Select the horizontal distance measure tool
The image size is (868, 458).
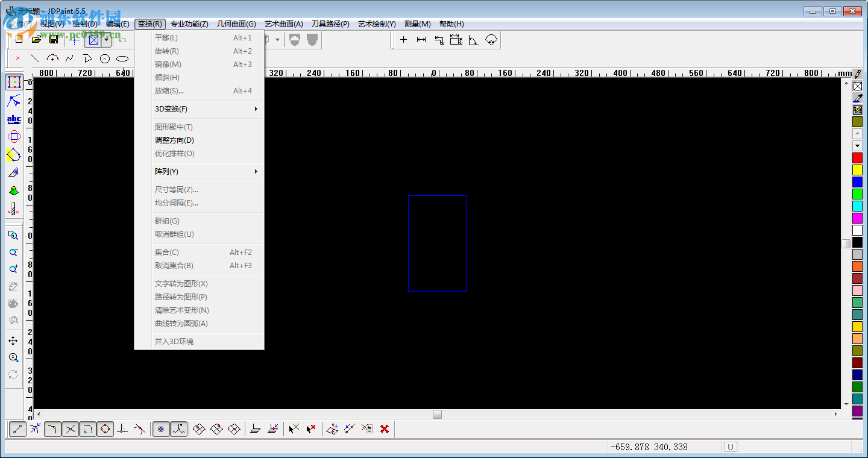click(421, 39)
